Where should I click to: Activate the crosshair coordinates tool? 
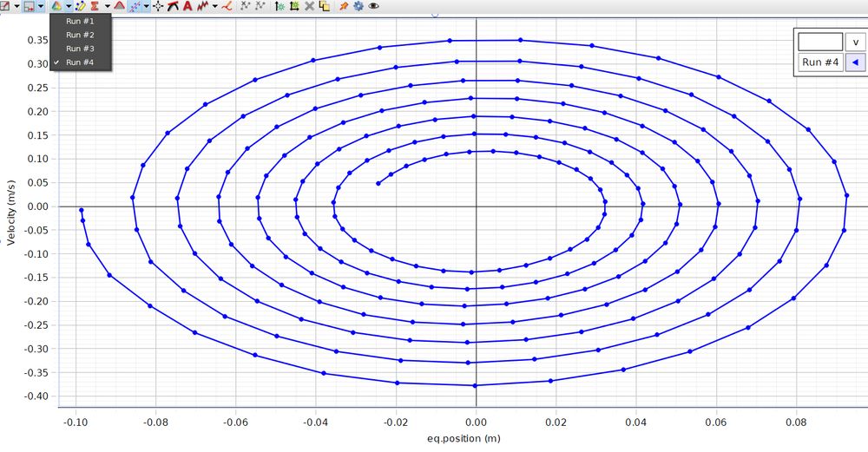click(158, 6)
